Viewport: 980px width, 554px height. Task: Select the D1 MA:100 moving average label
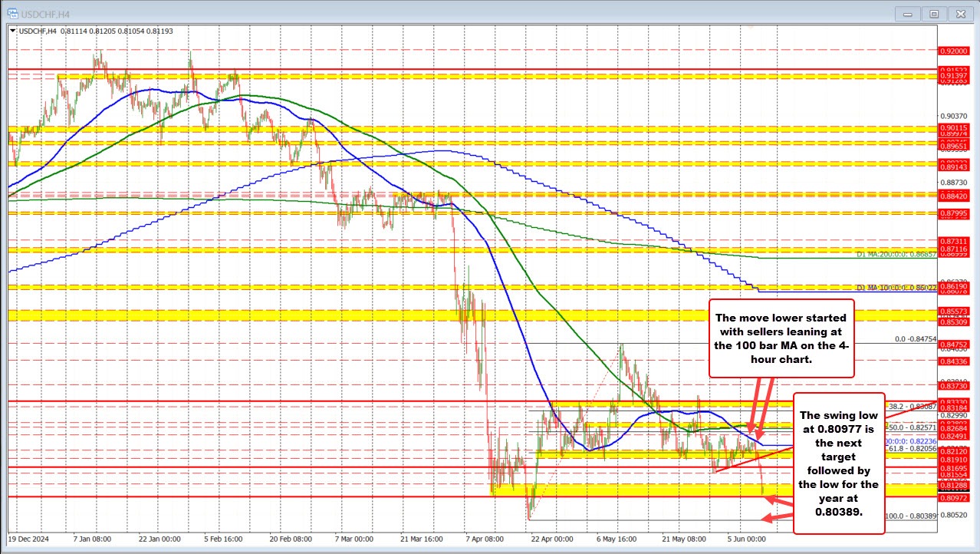click(x=896, y=288)
